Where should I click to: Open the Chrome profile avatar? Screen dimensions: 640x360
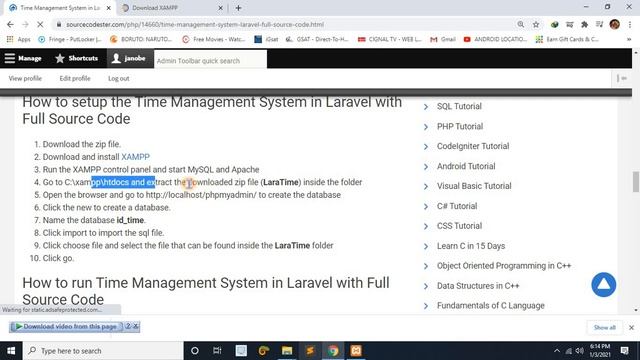pos(615,24)
